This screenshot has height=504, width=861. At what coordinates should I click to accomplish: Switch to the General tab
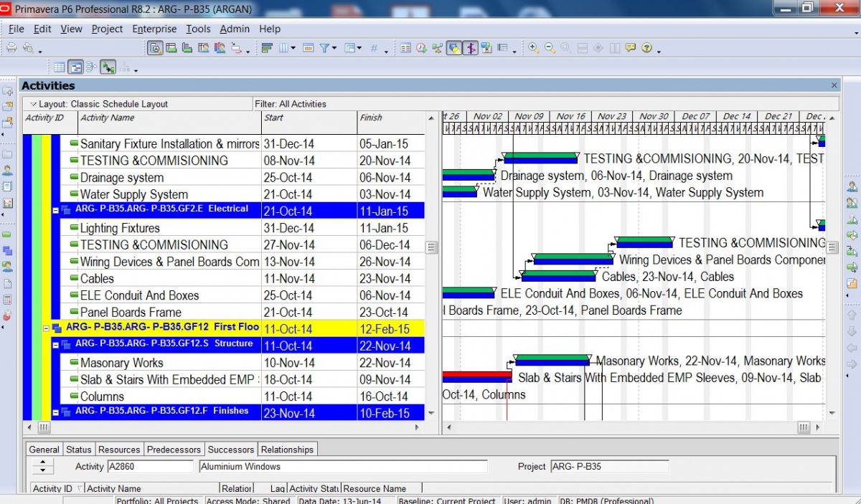pos(44,450)
